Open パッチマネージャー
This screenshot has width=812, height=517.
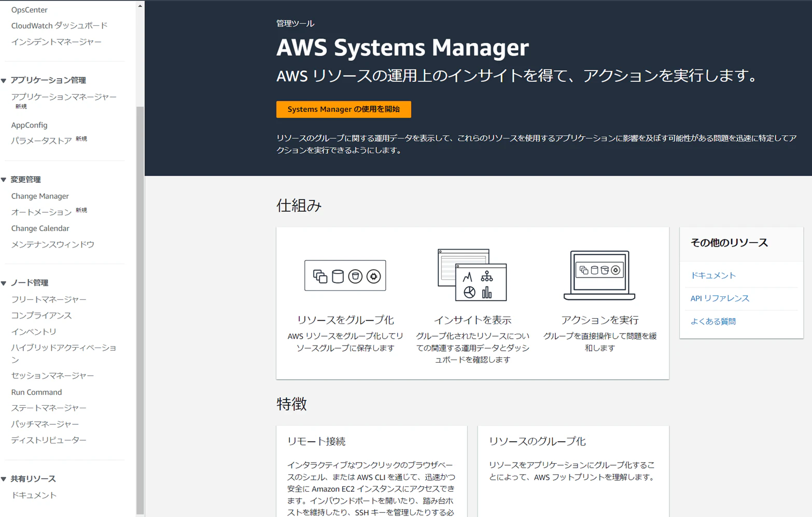45,424
